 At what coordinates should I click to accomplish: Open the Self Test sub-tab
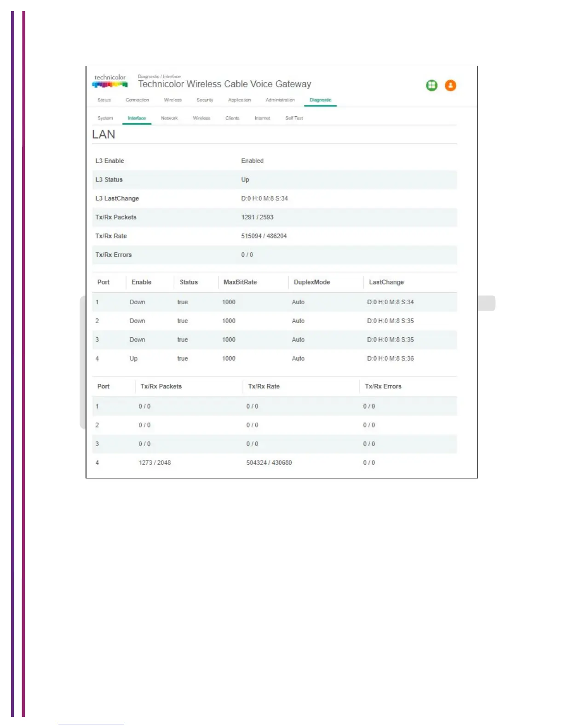(x=294, y=118)
